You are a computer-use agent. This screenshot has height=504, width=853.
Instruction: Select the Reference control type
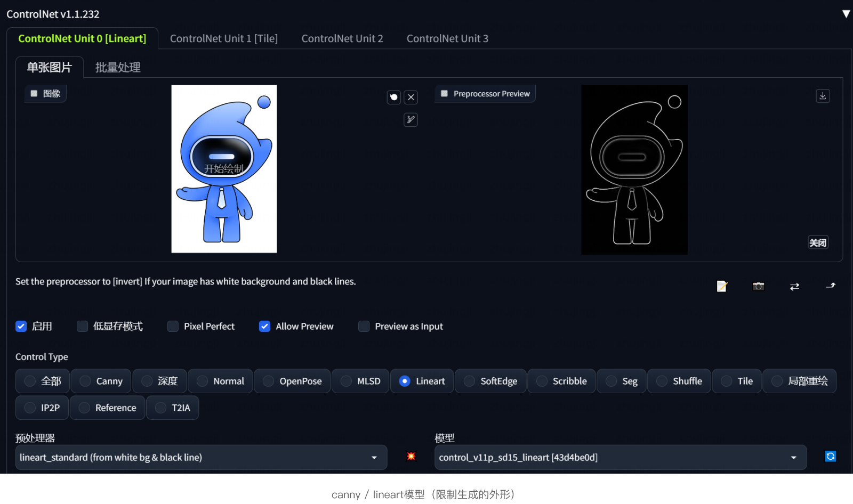(x=107, y=408)
